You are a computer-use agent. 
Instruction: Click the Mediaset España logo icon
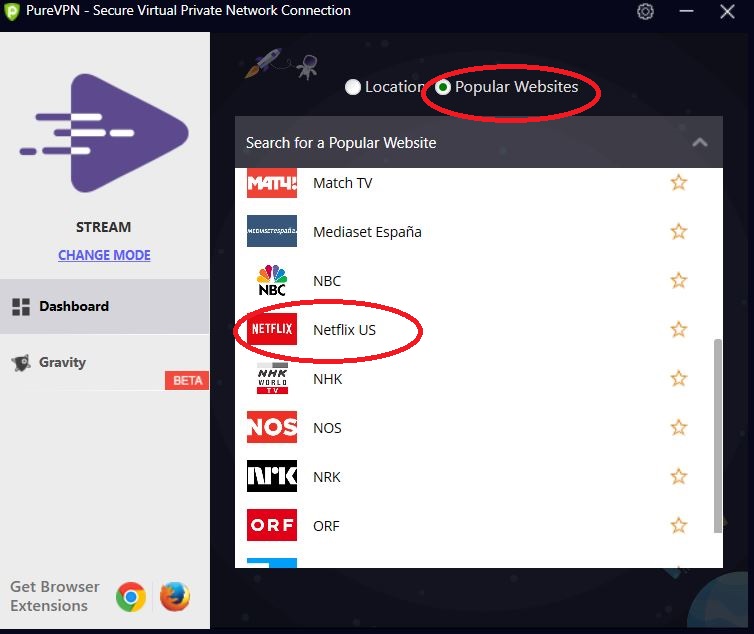click(x=272, y=231)
